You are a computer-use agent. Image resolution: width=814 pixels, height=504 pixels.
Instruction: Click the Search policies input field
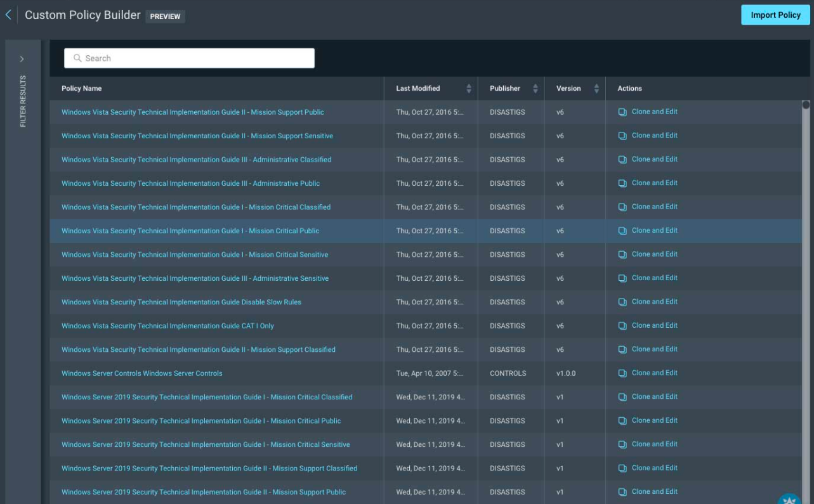click(189, 58)
